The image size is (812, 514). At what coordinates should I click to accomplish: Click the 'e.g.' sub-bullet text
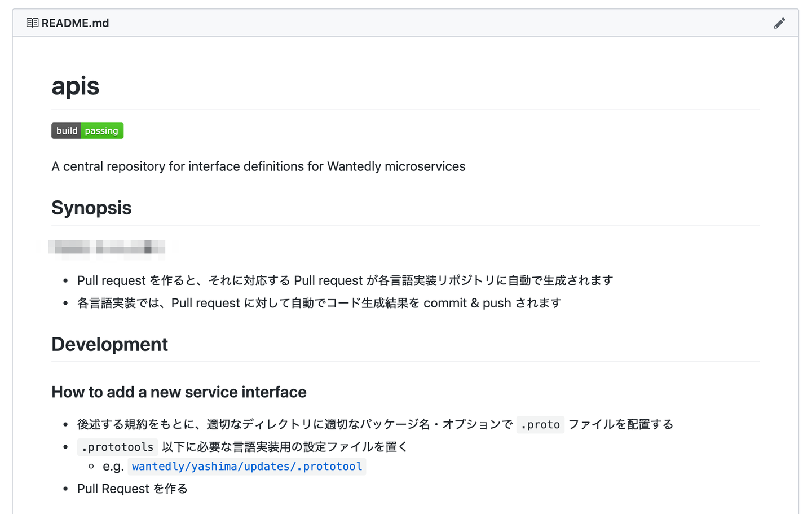coord(113,467)
